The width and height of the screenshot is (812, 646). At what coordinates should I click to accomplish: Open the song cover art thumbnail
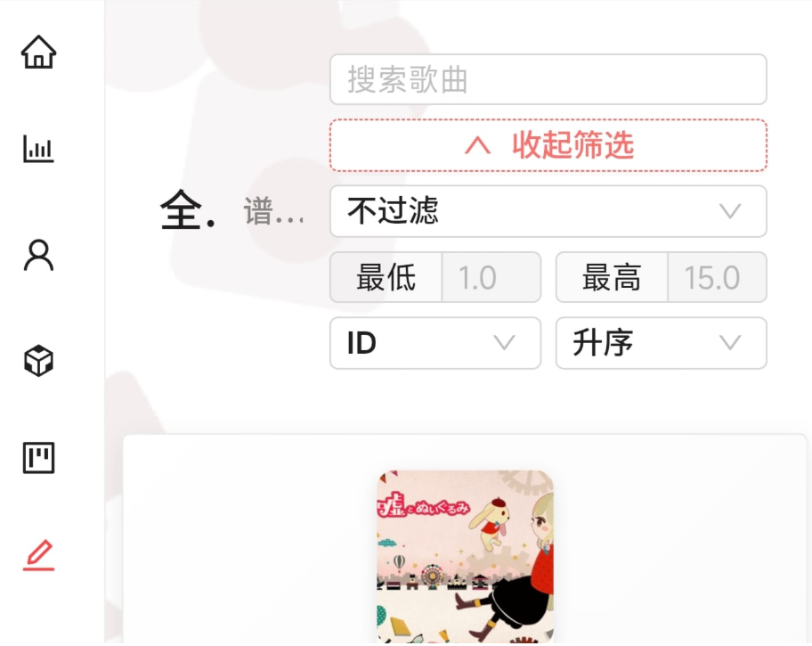(465, 558)
